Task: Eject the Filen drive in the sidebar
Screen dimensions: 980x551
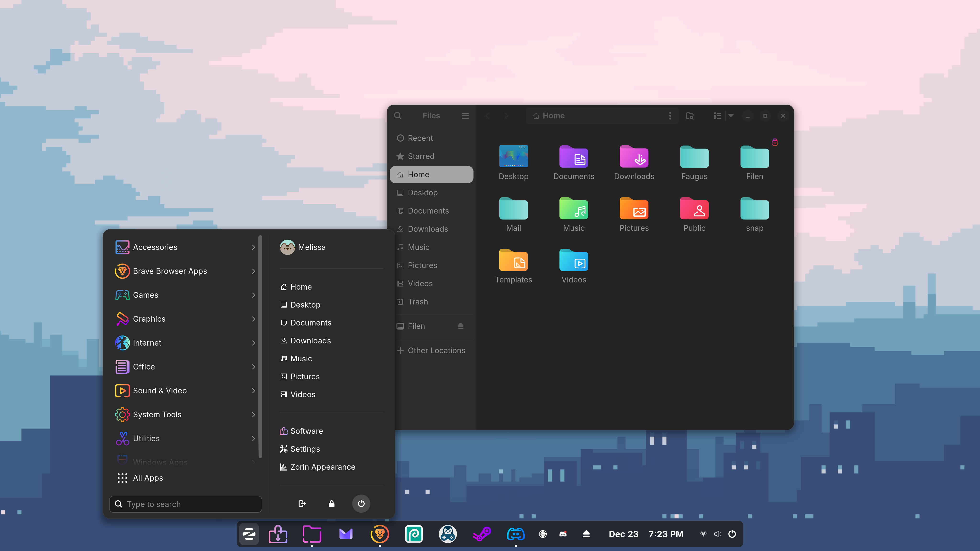Action: point(460,326)
